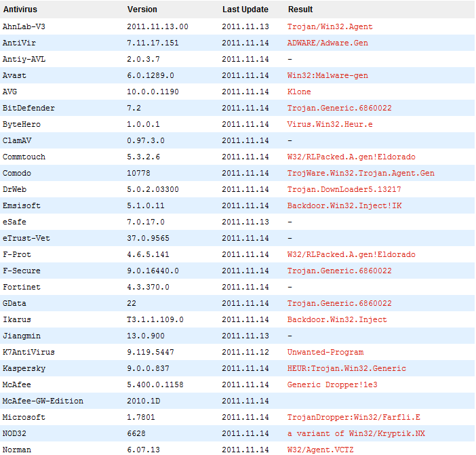The image size is (476, 455).
Task: Click version 37.0.9565 cell
Action: (x=148, y=238)
